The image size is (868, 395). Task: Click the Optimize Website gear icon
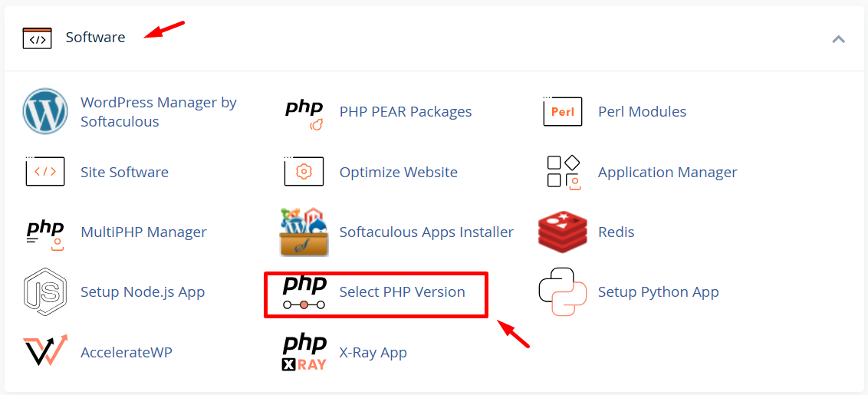click(x=304, y=172)
